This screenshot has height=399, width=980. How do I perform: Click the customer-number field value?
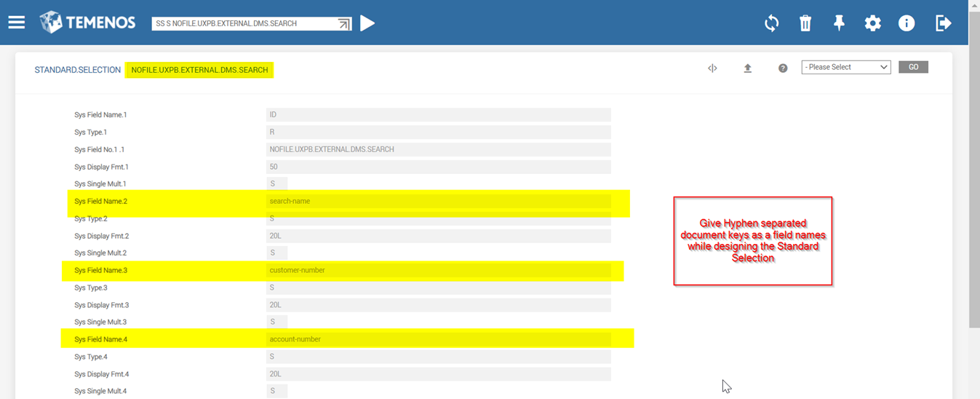pos(438,270)
